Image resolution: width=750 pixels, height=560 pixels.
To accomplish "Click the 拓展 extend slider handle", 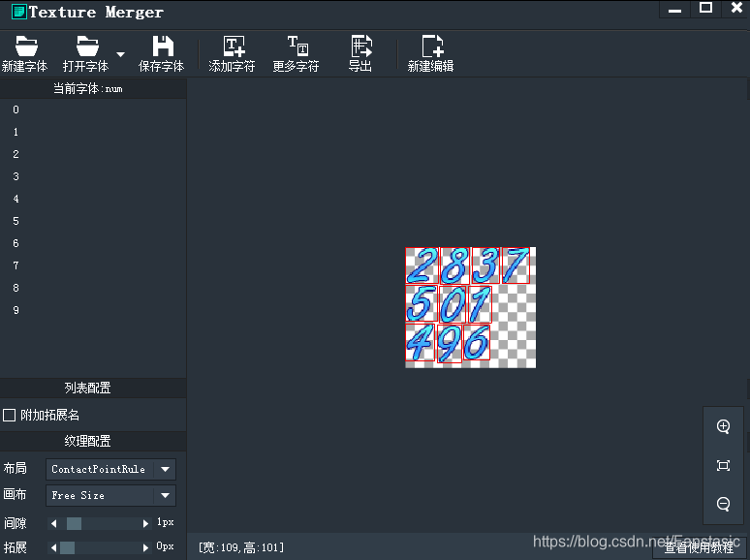I will click(67, 547).
